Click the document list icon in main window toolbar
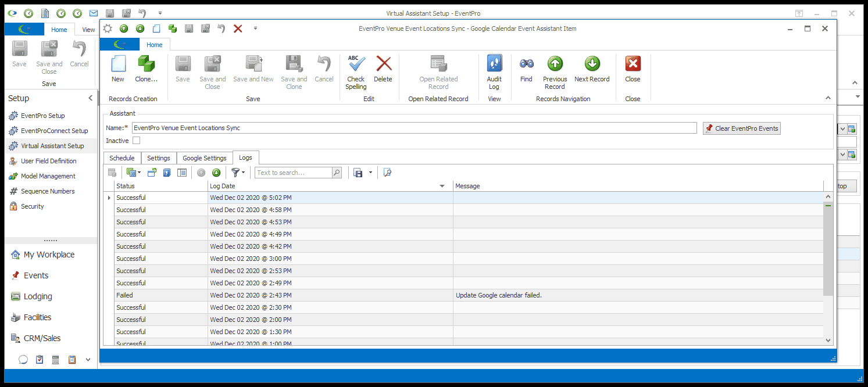 45,13
